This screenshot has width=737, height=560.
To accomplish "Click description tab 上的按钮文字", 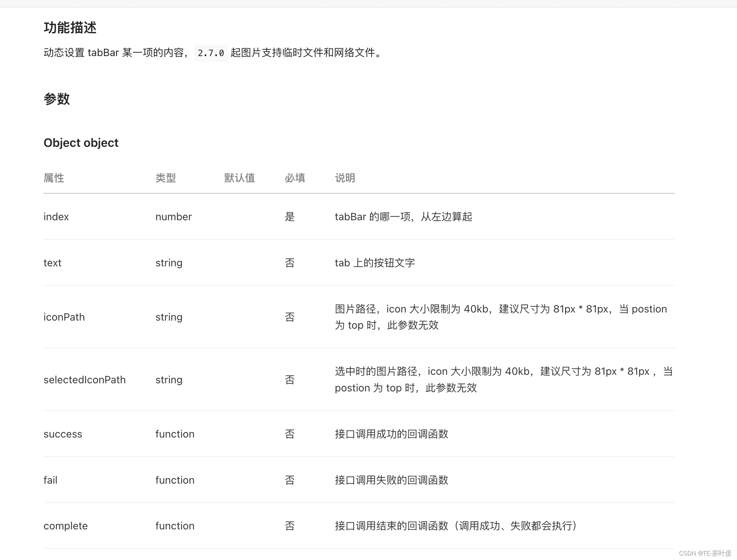I will [x=375, y=263].
